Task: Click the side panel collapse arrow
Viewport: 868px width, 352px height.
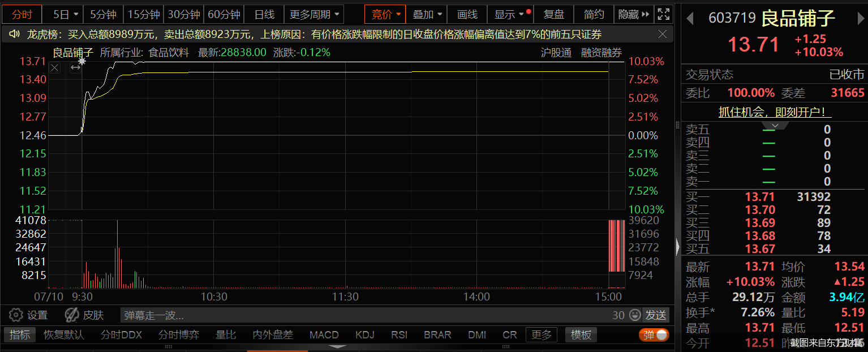Action: click(678, 247)
